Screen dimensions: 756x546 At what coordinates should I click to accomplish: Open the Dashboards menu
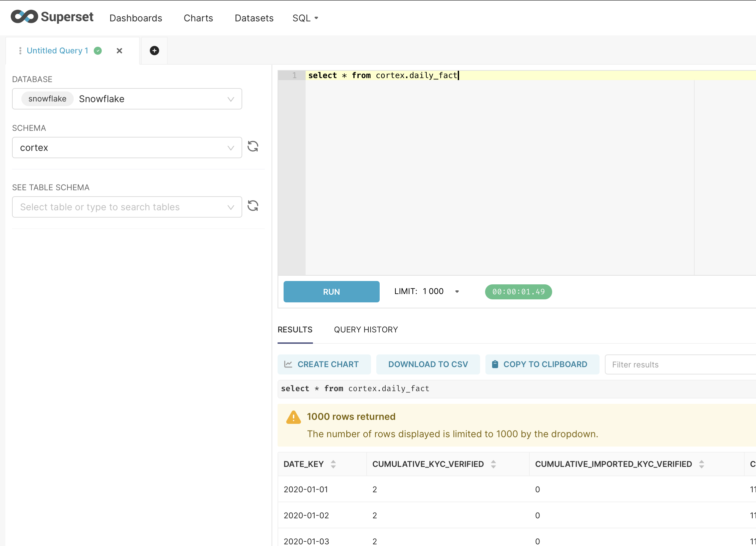(x=136, y=18)
